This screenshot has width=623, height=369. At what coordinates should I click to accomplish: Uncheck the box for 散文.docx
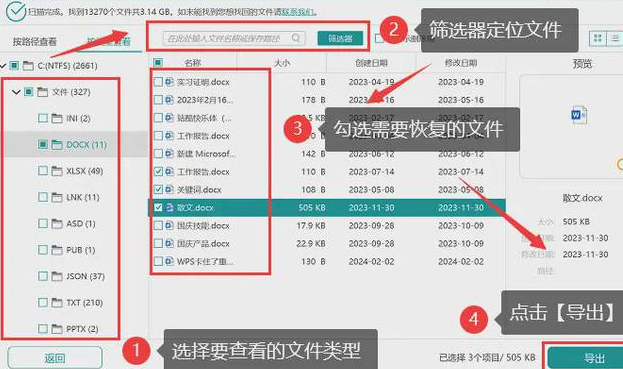coord(158,207)
